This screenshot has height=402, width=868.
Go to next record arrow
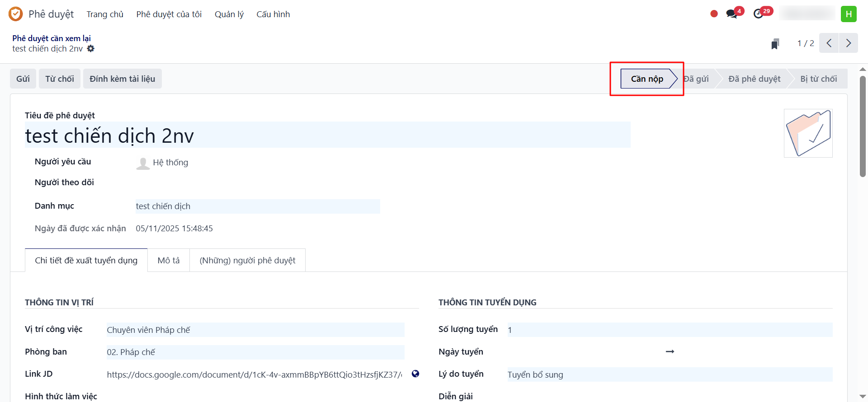848,43
